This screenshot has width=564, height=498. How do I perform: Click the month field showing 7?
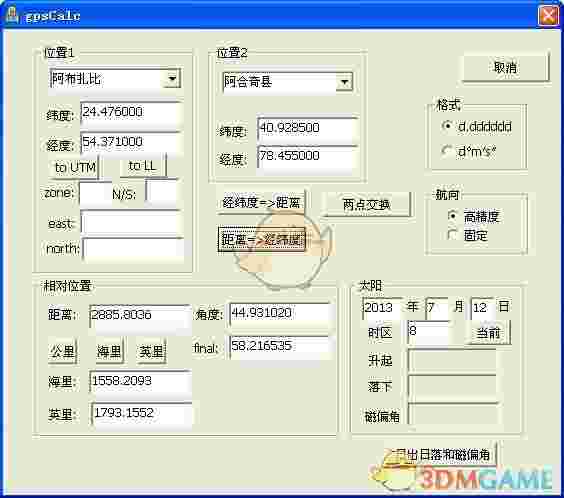pyautogui.click(x=437, y=308)
